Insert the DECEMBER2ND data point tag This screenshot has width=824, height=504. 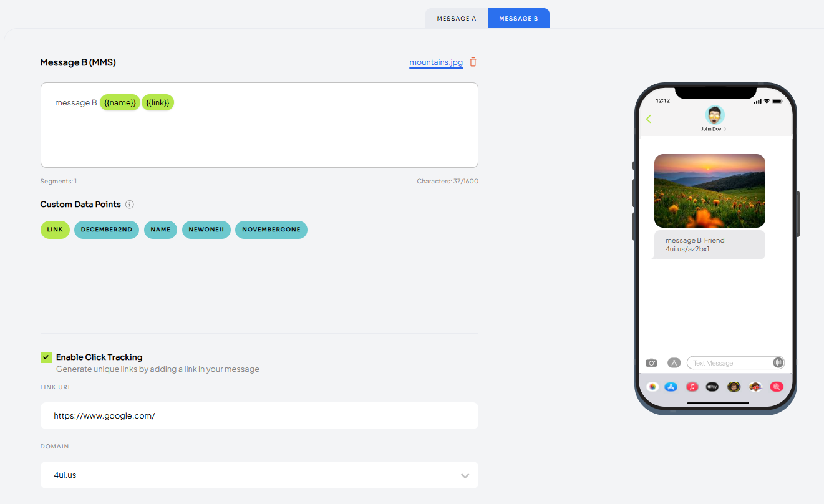tap(107, 230)
